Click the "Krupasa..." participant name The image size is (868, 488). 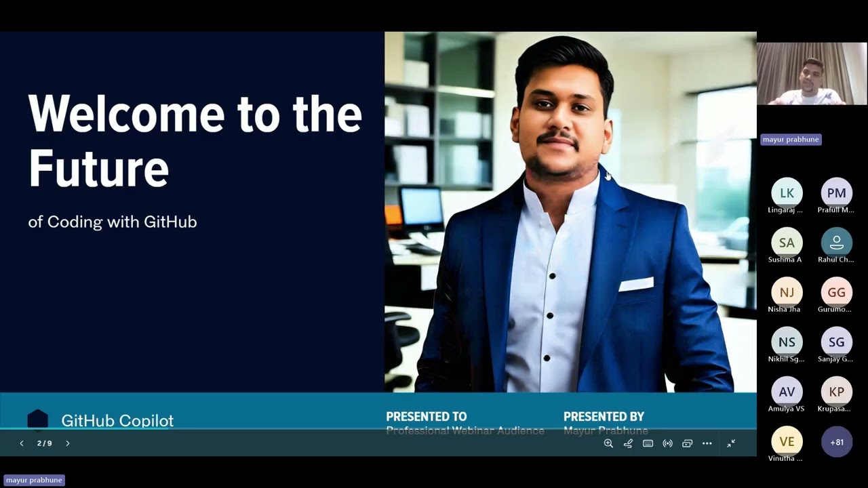(x=835, y=409)
